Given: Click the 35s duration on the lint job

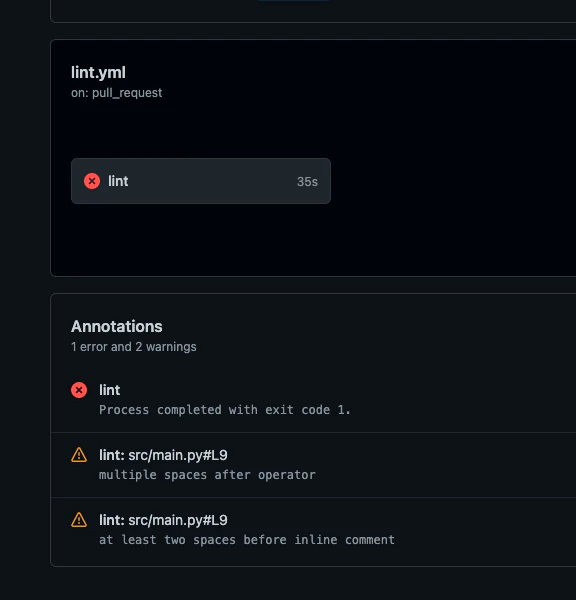Looking at the screenshot, I should tap(307, 182).
